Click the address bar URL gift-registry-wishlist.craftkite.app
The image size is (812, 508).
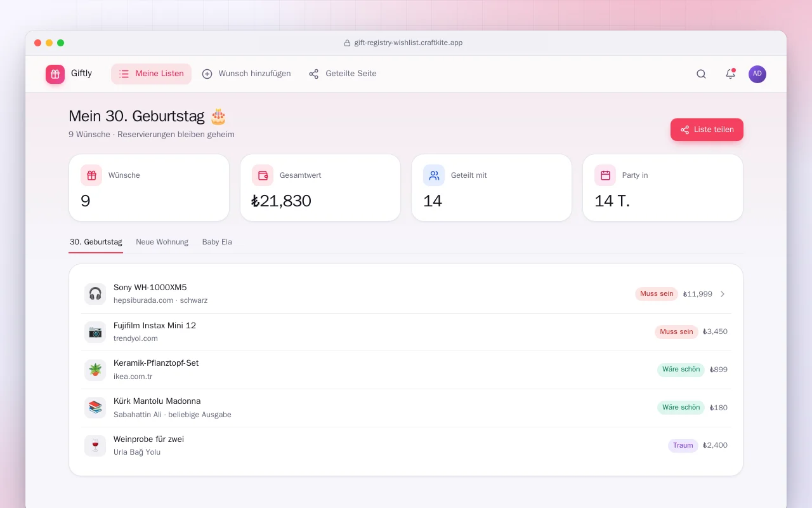coord(409,43)
